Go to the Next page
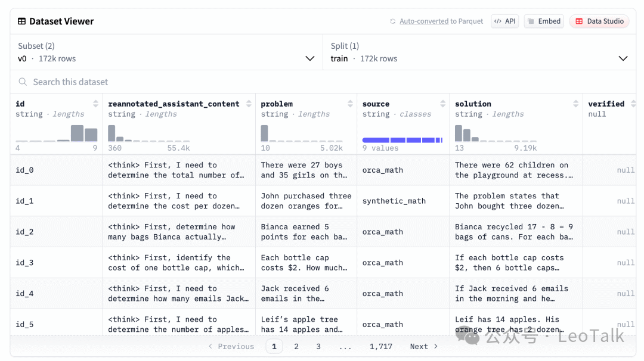The width and height of the screenshot is (644, 361). coord(424,347)
